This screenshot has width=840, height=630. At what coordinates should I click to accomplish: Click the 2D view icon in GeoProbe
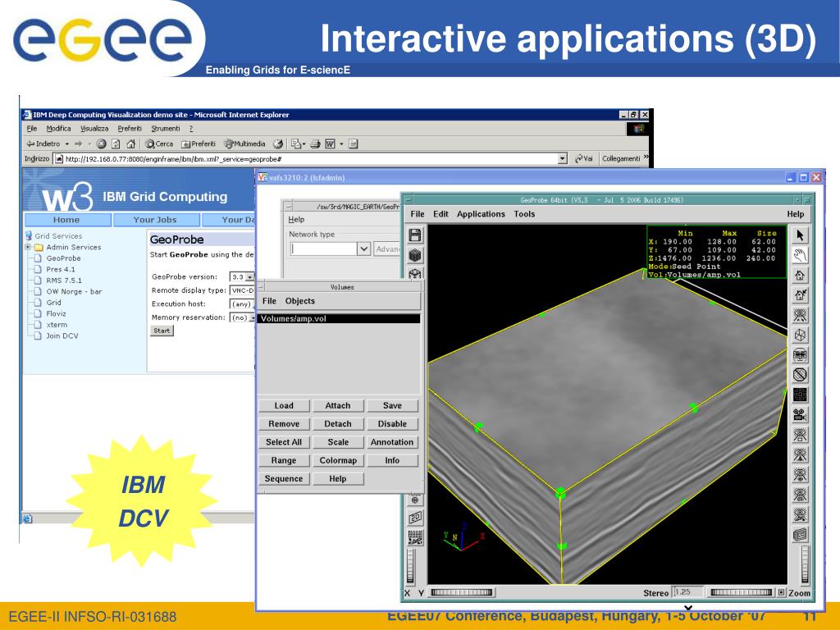(x=415, y=518)
